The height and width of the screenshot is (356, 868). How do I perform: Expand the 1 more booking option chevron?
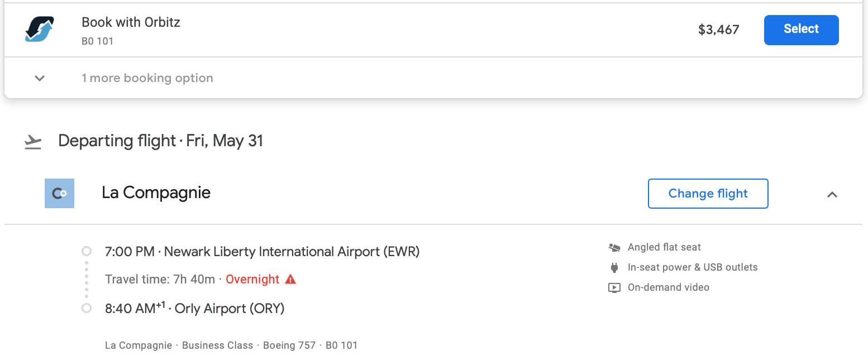pos(40,78)
